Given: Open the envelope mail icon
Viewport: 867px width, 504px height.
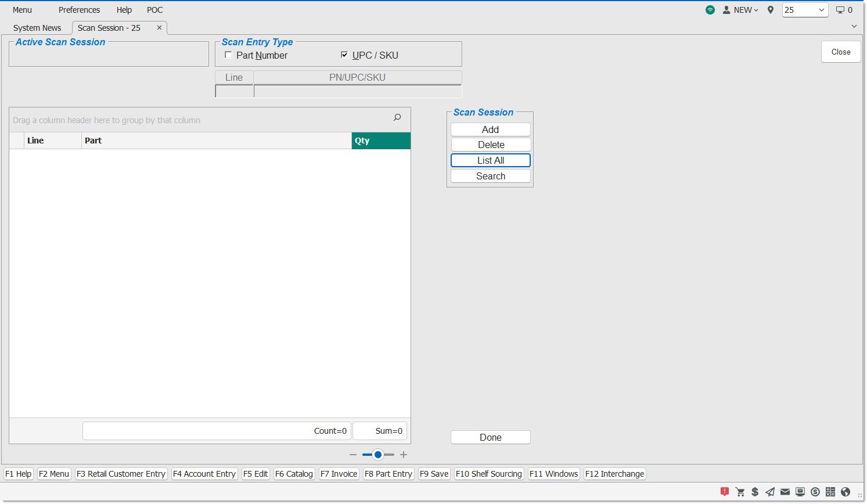Looking at the screenshot, I should click(785, 492).
